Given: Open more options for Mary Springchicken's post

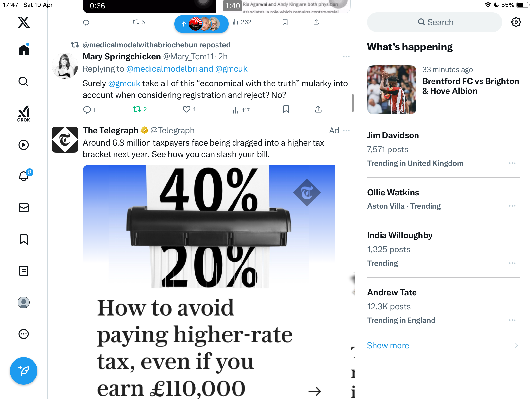Looking at the screenshot, I should pos(346,57).
